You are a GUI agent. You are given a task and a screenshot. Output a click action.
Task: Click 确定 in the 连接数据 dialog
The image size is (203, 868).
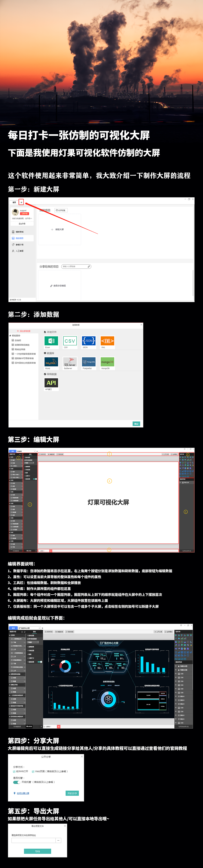[x=136, y=424]
